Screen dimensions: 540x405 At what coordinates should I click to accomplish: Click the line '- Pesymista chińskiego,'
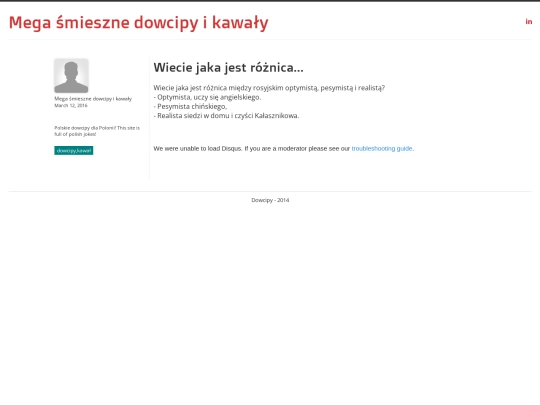coord(190,106)
